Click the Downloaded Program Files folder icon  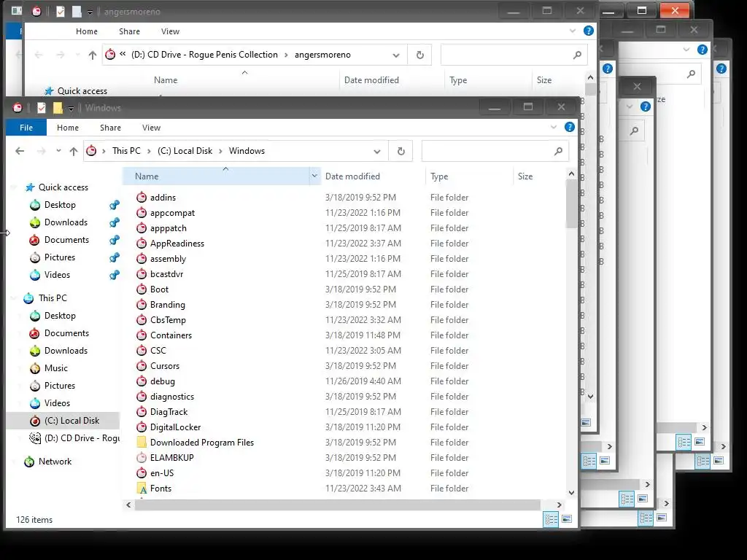tap(142, 443)
